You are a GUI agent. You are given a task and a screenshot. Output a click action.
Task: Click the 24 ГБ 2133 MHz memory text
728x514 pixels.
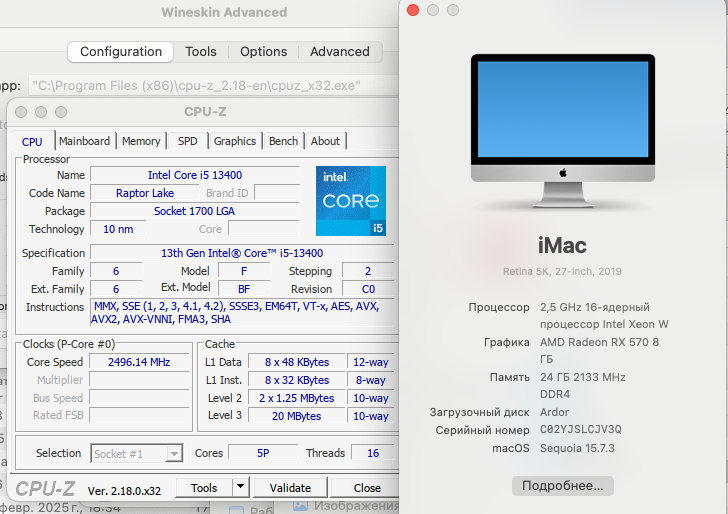tap(583, 385)
